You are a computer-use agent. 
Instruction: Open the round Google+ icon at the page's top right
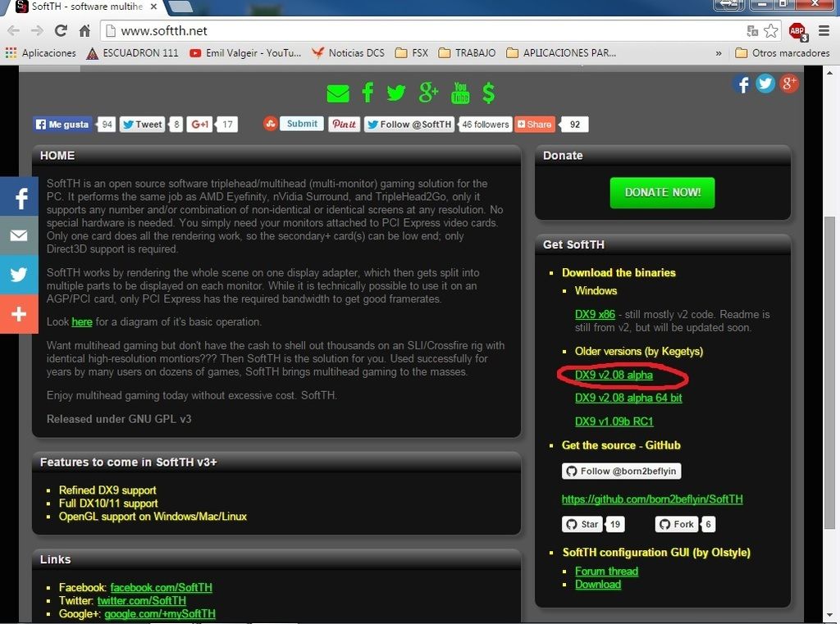[x=789, y=84]
